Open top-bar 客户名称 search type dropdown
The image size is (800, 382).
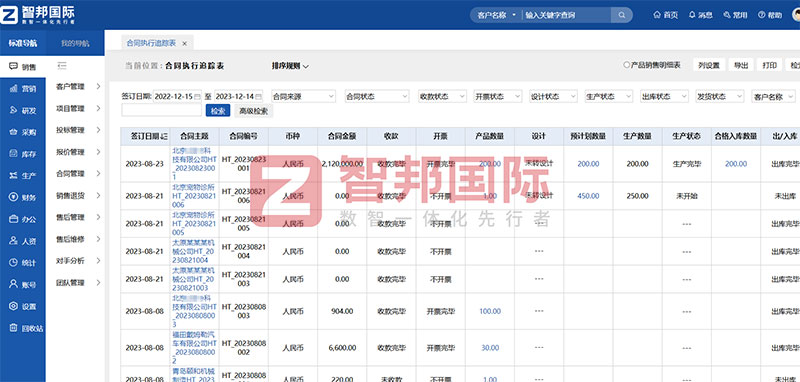497,15
